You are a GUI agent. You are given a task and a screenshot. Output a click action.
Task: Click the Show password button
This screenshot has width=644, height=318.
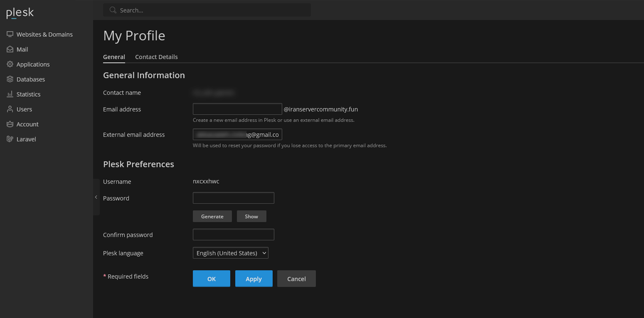251,216
